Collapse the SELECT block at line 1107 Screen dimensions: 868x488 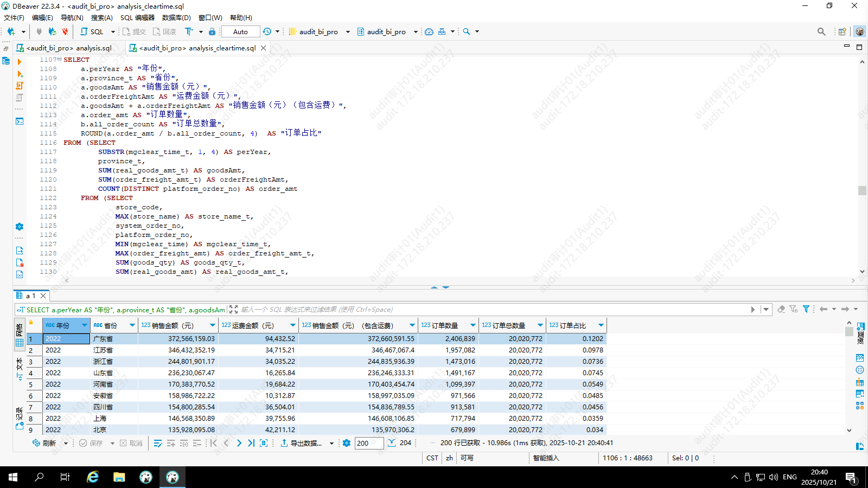pos(59,60)
